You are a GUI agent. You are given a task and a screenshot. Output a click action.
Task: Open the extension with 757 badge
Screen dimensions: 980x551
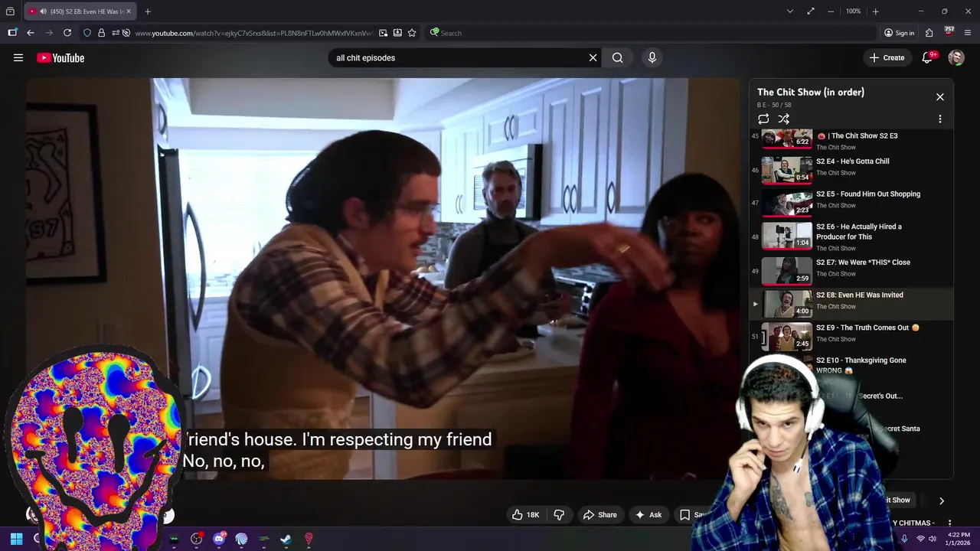click(949, 32)
